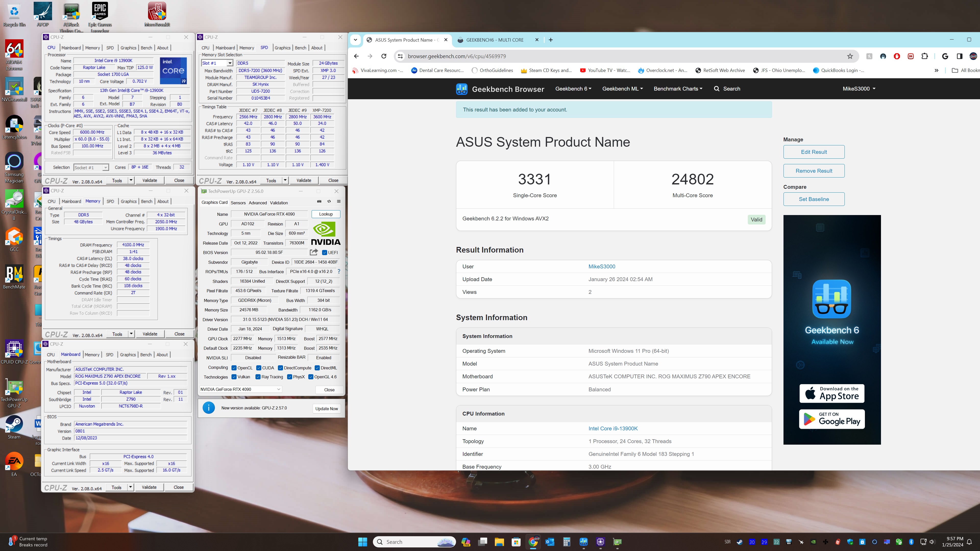The width and height of the screenshot is (980, 551).
Task: Open the Socket #1 selection dropdown
Action: (x=91, y=167)
